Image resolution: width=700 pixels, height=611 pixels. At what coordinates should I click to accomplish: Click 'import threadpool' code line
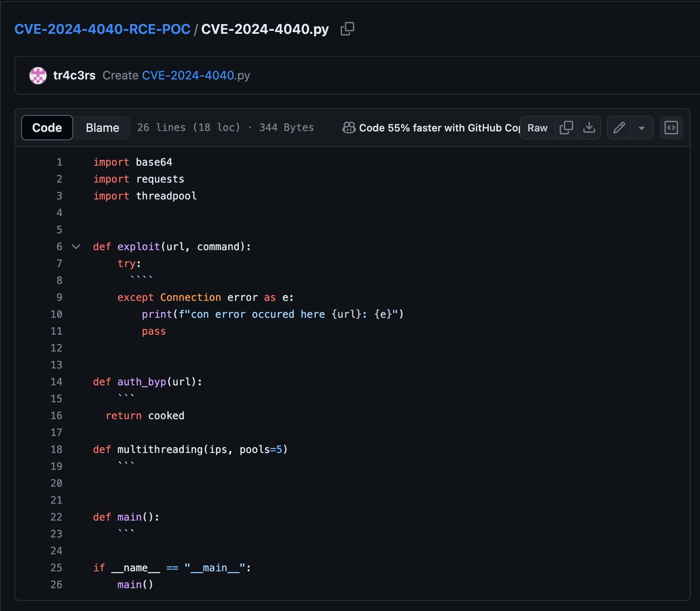click(145, 196)
